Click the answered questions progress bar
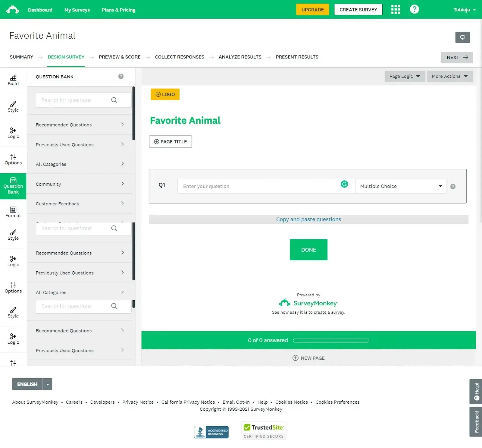Viewport: 482px width, 448px height. [x=331, y=340]
